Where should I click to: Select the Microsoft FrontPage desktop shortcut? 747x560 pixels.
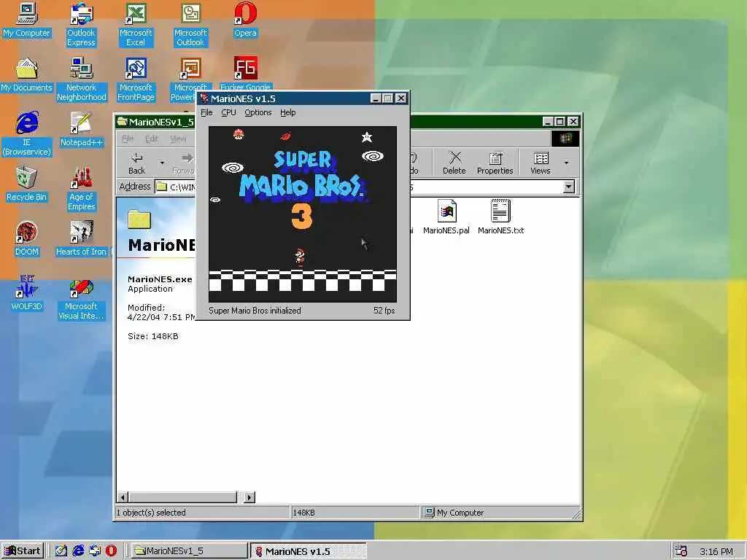pos(136,79)
